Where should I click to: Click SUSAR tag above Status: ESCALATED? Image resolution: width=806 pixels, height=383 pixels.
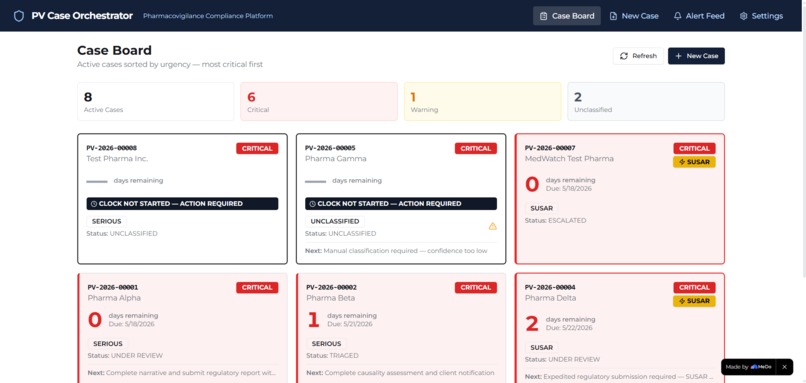pos(541,209)
